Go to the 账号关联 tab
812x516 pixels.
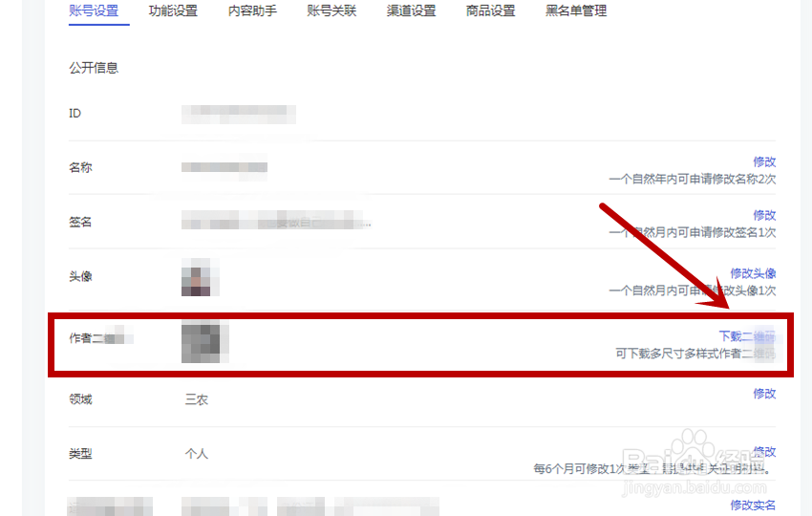[x=331, y=11]
